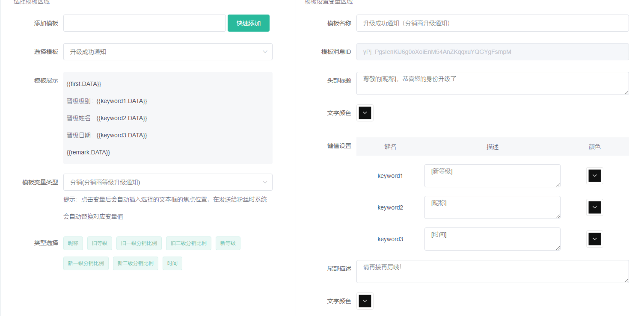Open keyword1 color swatch picker
The height and width of the screenshot is (316, 644).
[x=594, y=176]
